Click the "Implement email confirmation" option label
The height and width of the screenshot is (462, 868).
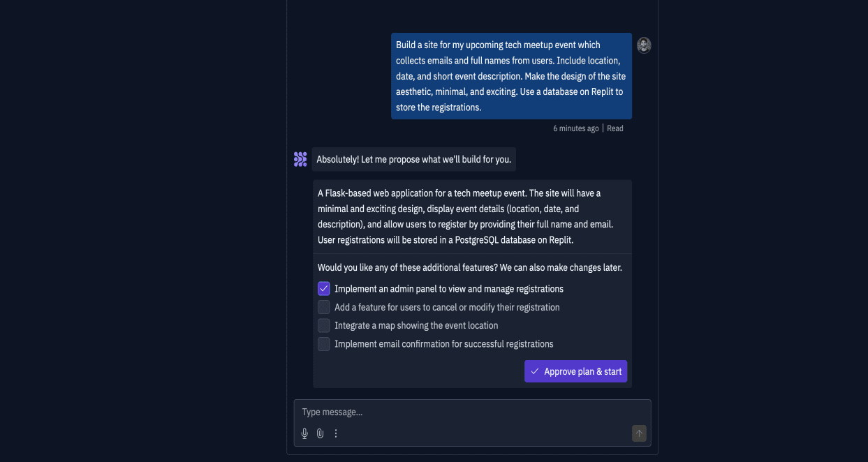point(443,344)
